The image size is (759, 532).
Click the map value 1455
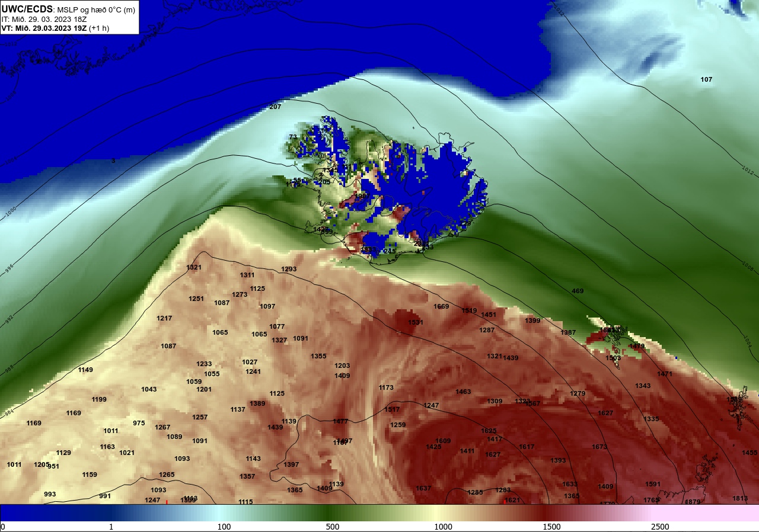(750, 453)
